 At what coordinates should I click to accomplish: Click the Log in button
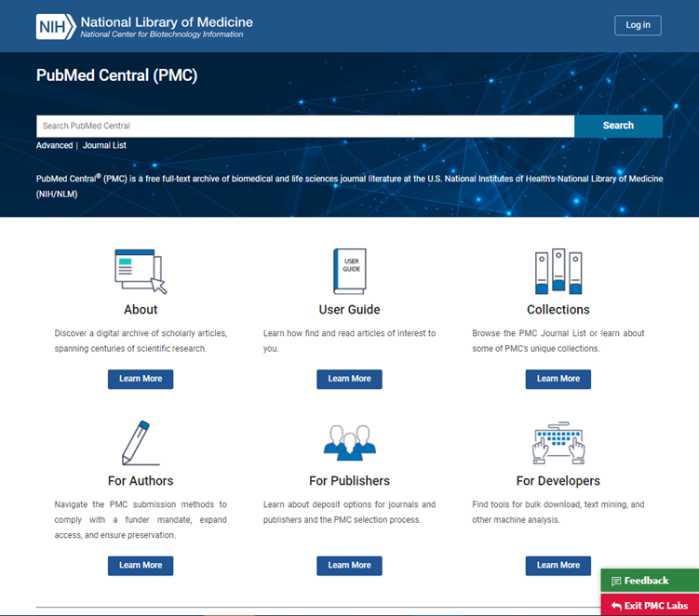click(638, 25)
